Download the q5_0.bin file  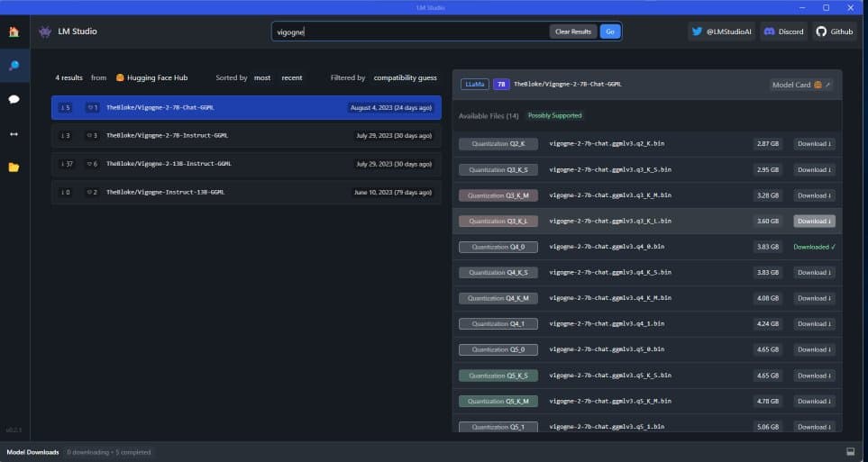(x=814, y=349)
